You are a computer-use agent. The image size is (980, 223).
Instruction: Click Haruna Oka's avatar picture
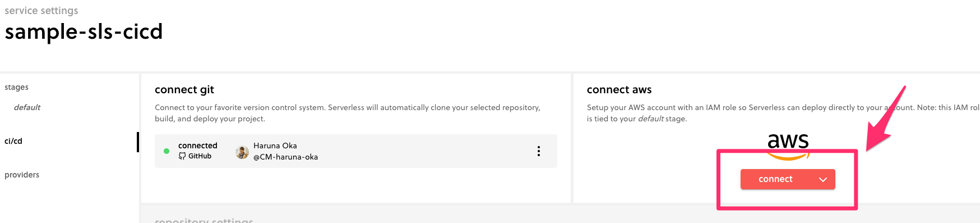(x=242, y=152)
